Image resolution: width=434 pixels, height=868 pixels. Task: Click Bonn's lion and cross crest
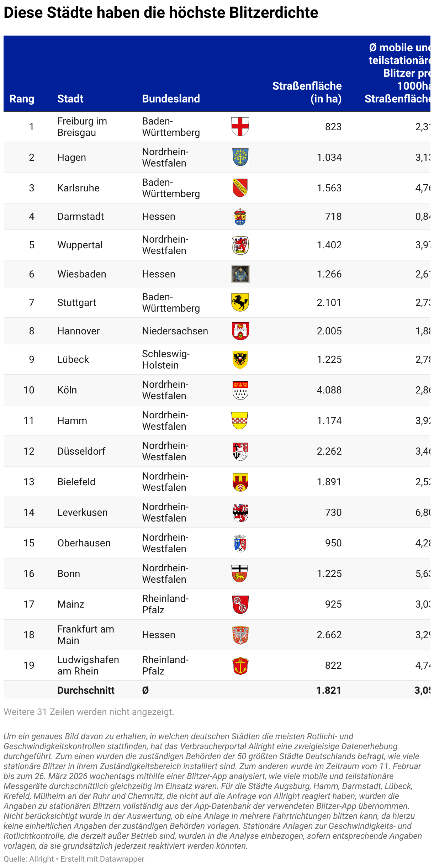coord(240,574)
